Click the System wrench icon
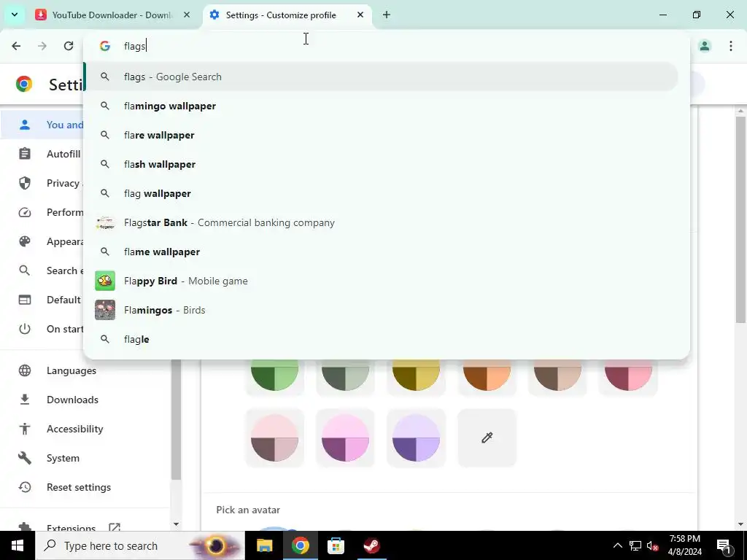The width and height of the screenshot is (747, 560). [x=25, y=458]
